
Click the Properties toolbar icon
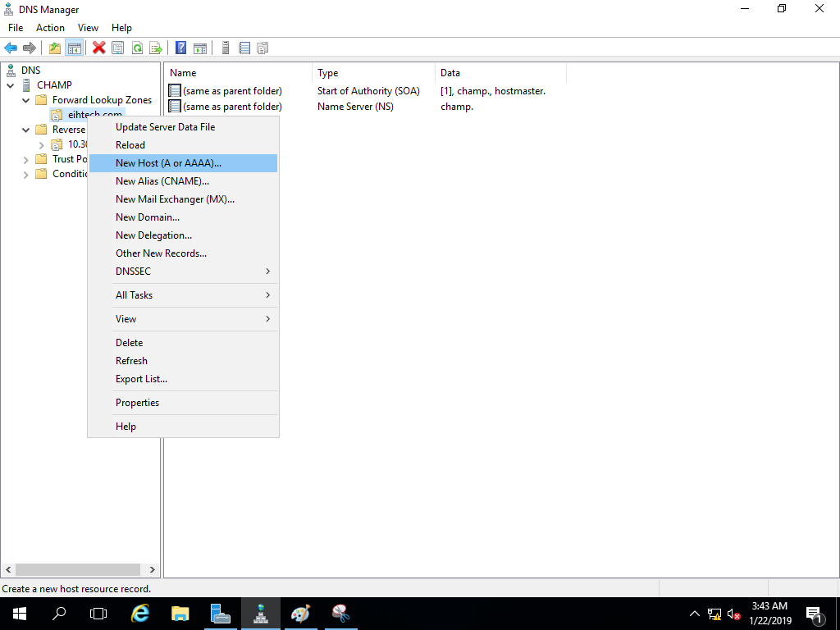point(118,48)
